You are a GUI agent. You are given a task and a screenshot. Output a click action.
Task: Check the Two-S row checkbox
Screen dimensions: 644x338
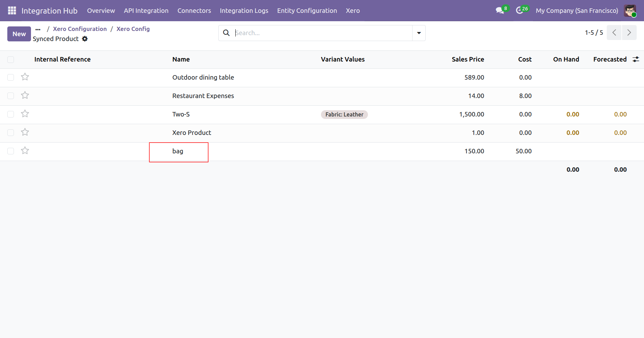point(11,114)
